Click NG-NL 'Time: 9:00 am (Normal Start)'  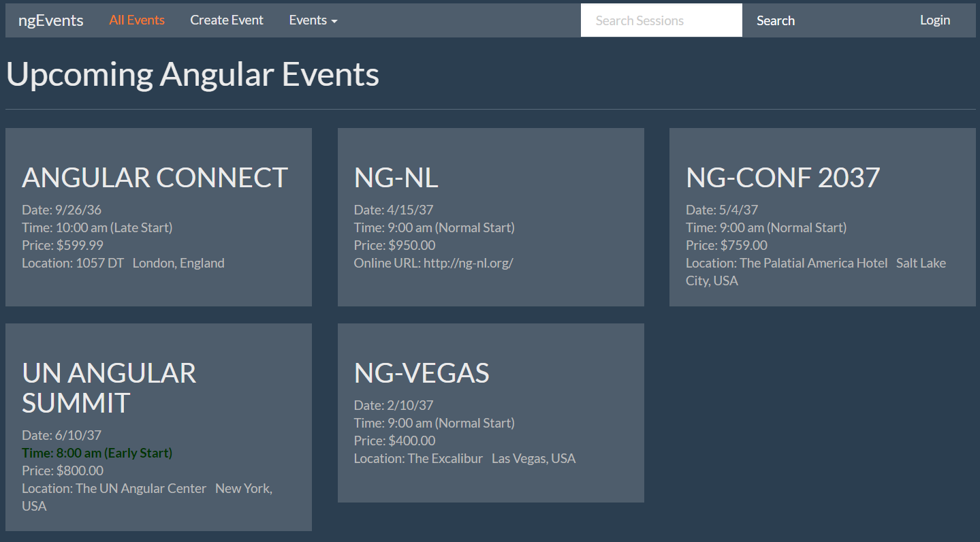tap(434, 227)
